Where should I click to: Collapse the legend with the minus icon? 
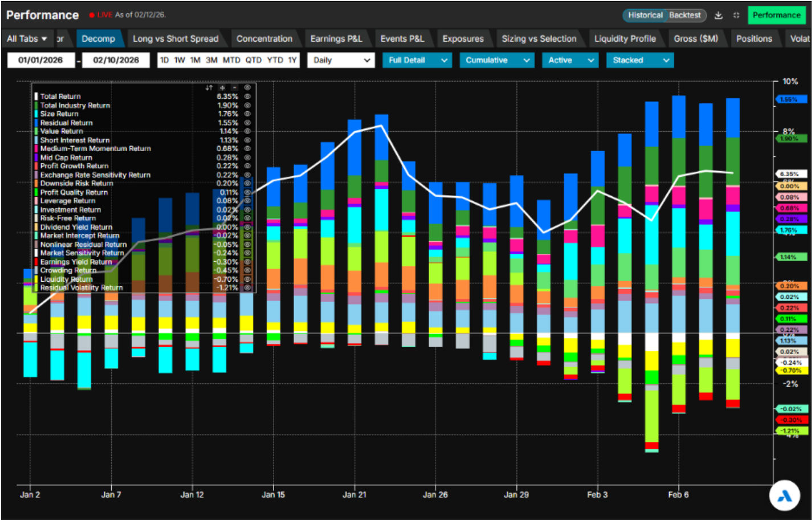[x=234, y=88]
